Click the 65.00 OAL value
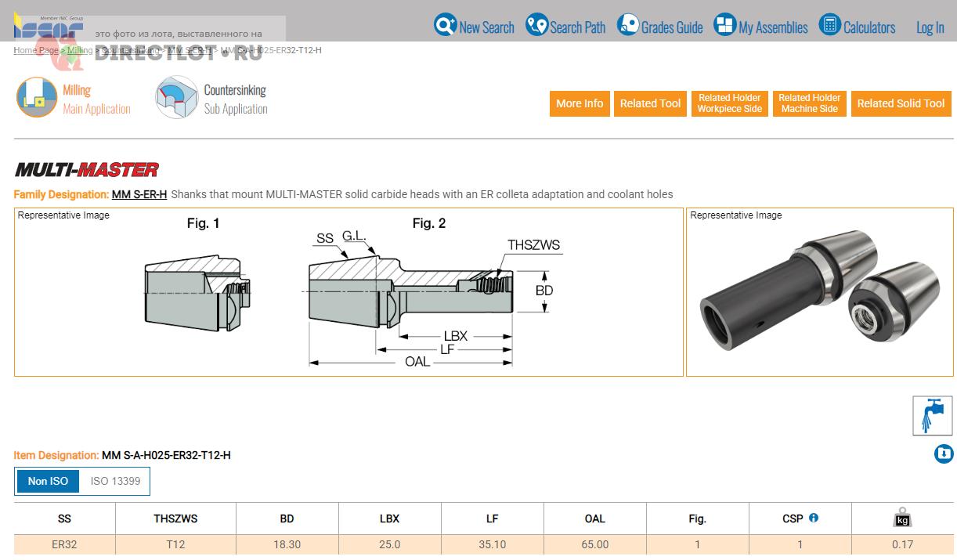Image resolution: width=957 pixels, height=560 pixels. [595, 544]
